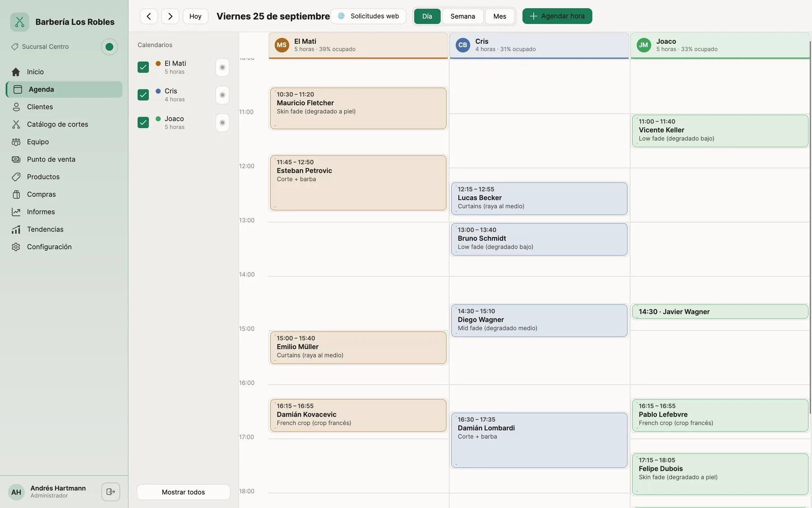This screenshot has width=812, height=508.
Task: Click the Andrés Hartmann Administrador name
Action: click(58, 492)
